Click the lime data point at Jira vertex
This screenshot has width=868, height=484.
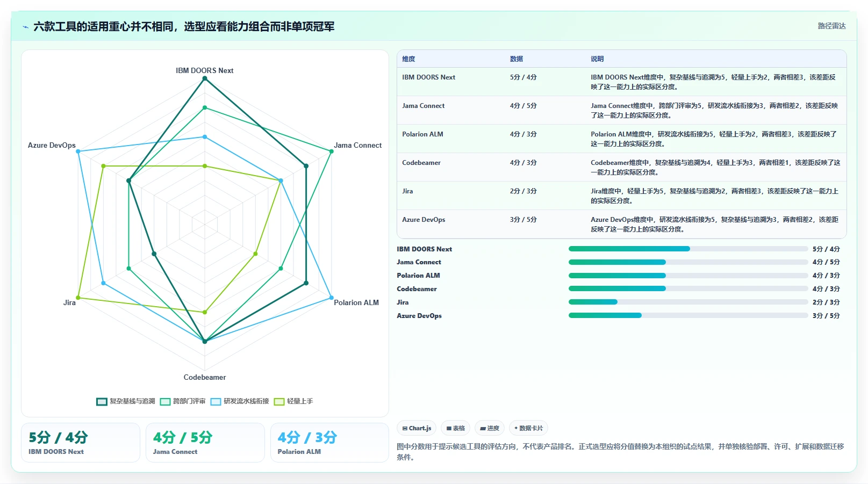point(78,298)
